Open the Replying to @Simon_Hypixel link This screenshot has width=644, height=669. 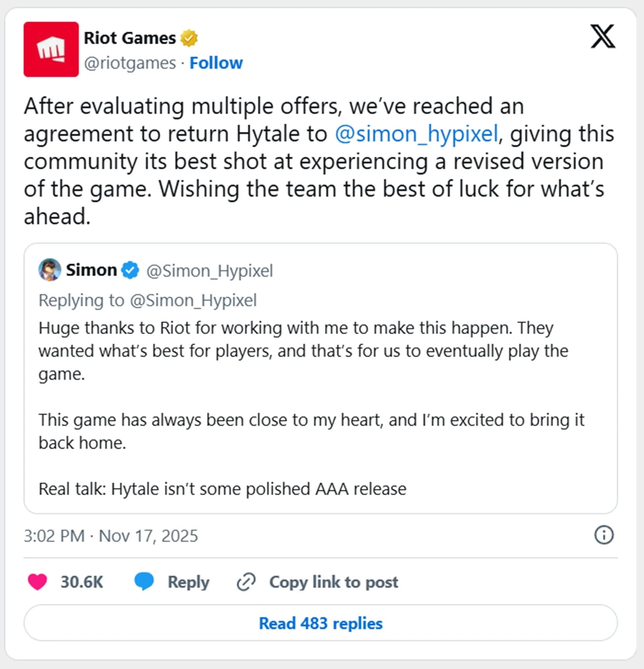(x=149, y=300)
